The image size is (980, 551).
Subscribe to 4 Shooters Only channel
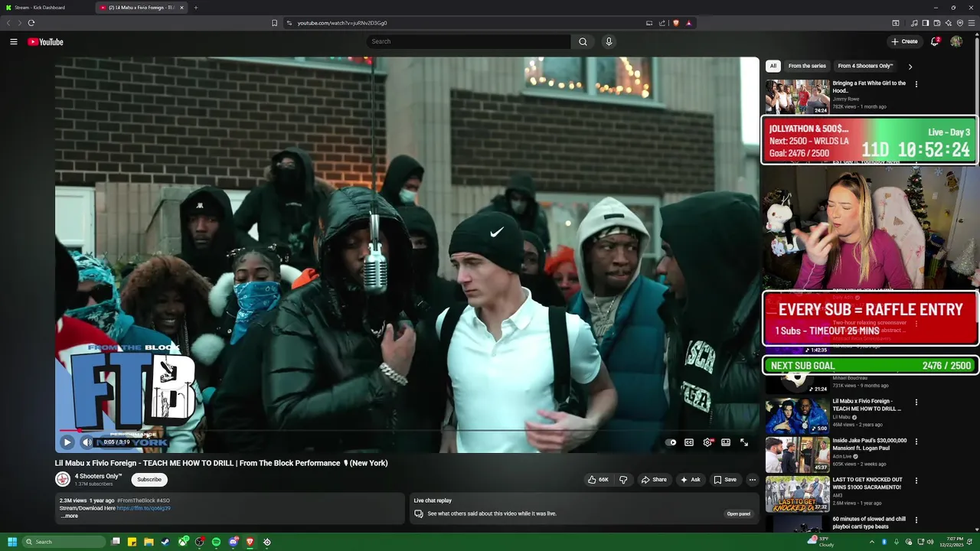pos(149,480)
